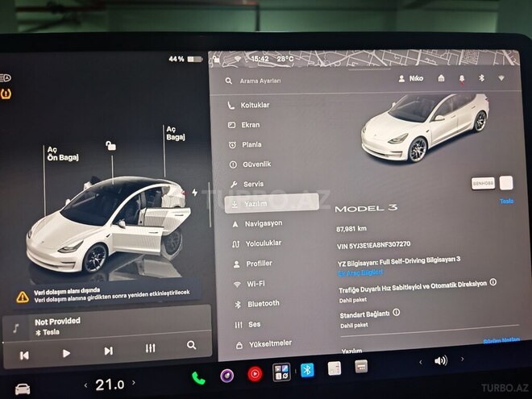Open the Güvenlik safety settings
532x399 pixels.
(x=251, y=164)
